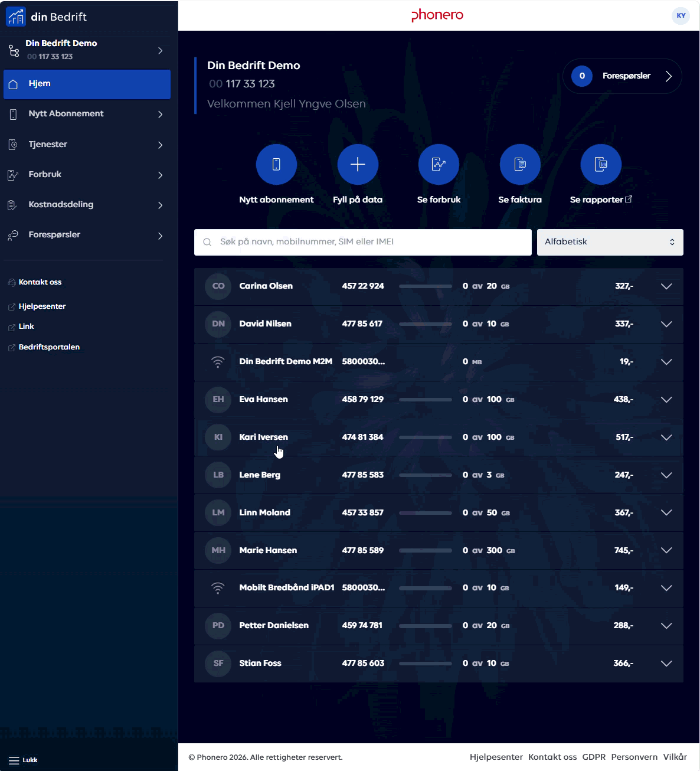Viewport: 700px width, 771px height.
Task: Open the Alfabetisk sort dropdown
Action: tap(610, 242)
